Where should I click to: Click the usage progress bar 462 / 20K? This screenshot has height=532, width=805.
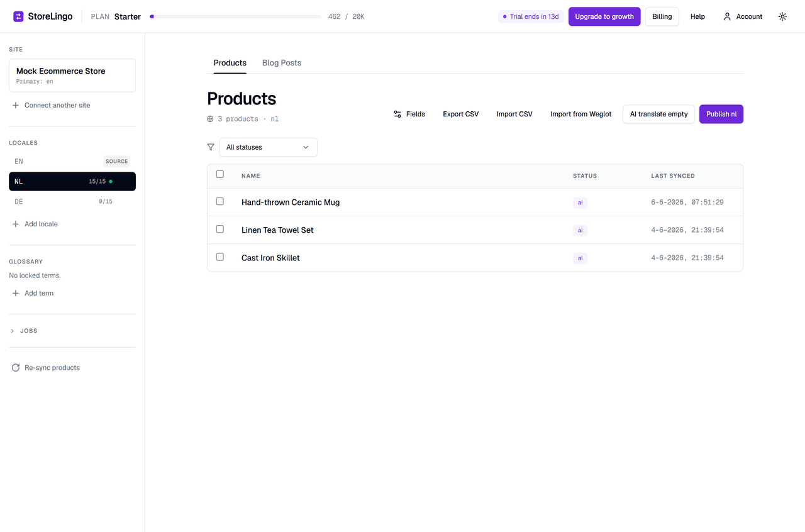coord(236,16)
